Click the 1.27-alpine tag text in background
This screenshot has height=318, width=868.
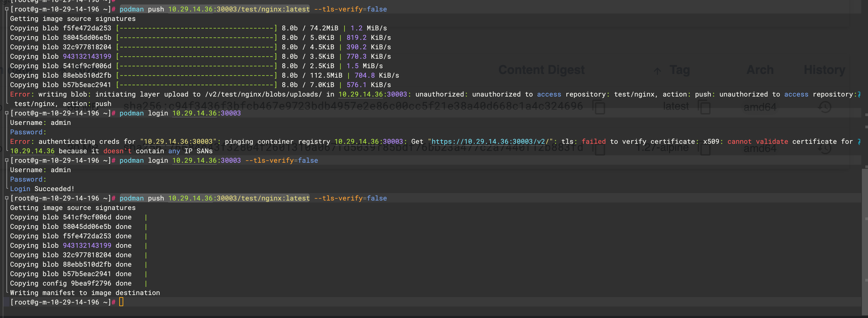[x=662, y=148]
